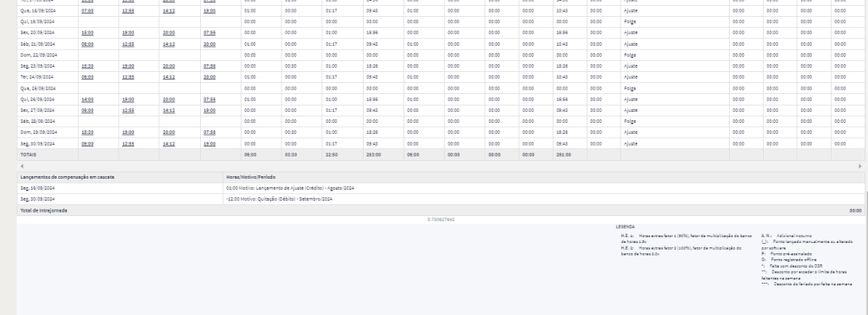Open the 12:55 entry in the Sex, 27/09/2024 row
The image size is (868, 315).
click(x=128, y=111)
